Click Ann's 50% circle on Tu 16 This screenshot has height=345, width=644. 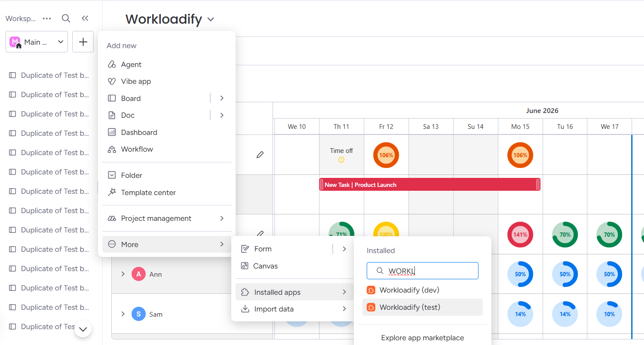(565, 274)
